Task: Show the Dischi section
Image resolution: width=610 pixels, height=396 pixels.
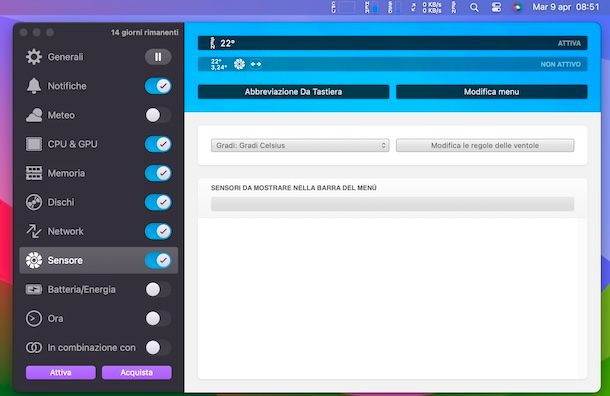Action: pyautogui.click(x=61, y=202)
